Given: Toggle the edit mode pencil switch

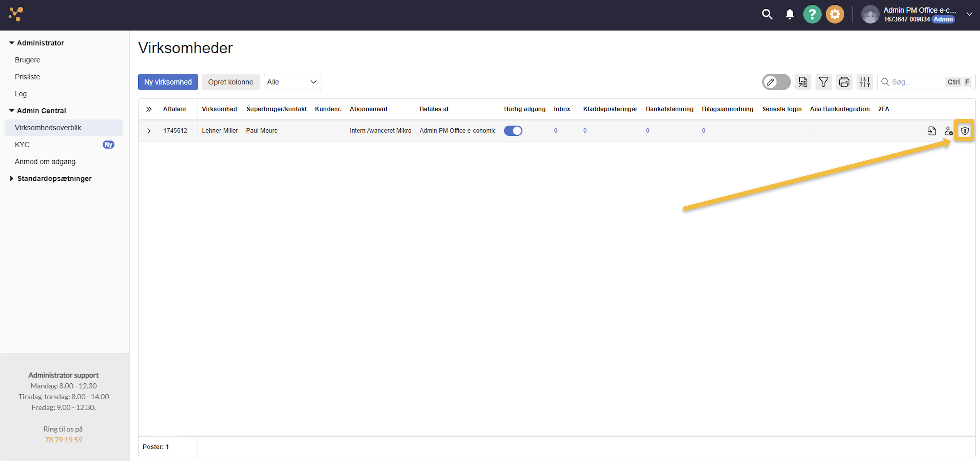Looking at the screenshot, I should 776,82.
